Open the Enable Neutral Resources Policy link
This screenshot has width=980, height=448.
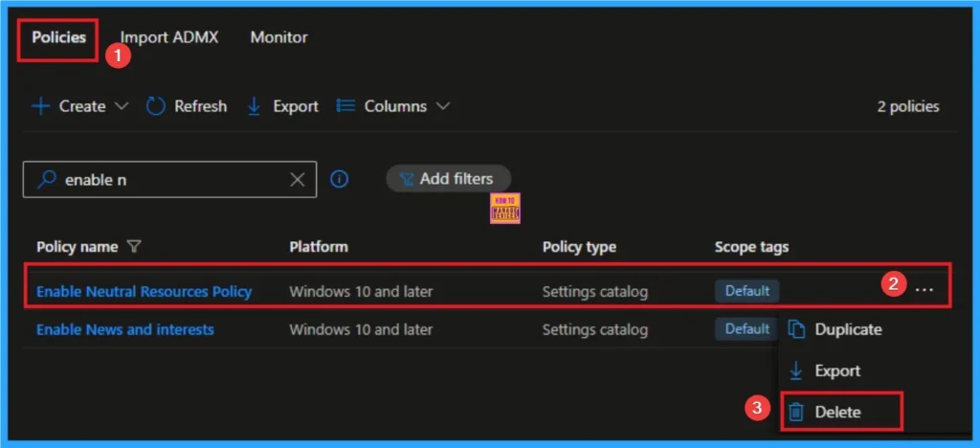click(x=144, y=291)
